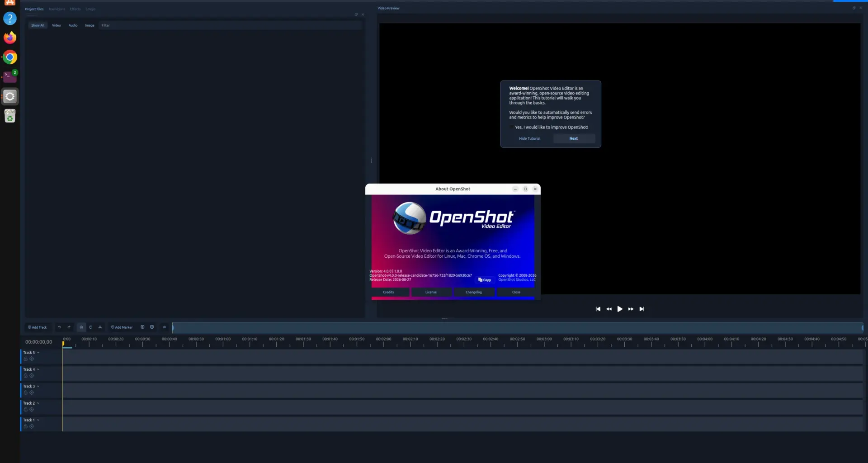
Task: Undock the Video Preview panel
Action: (854, 8)
